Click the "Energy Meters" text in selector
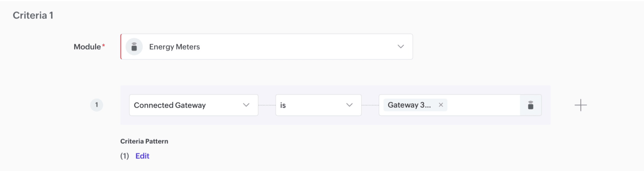Screen dimensions: 644x171 coord(174,47)
